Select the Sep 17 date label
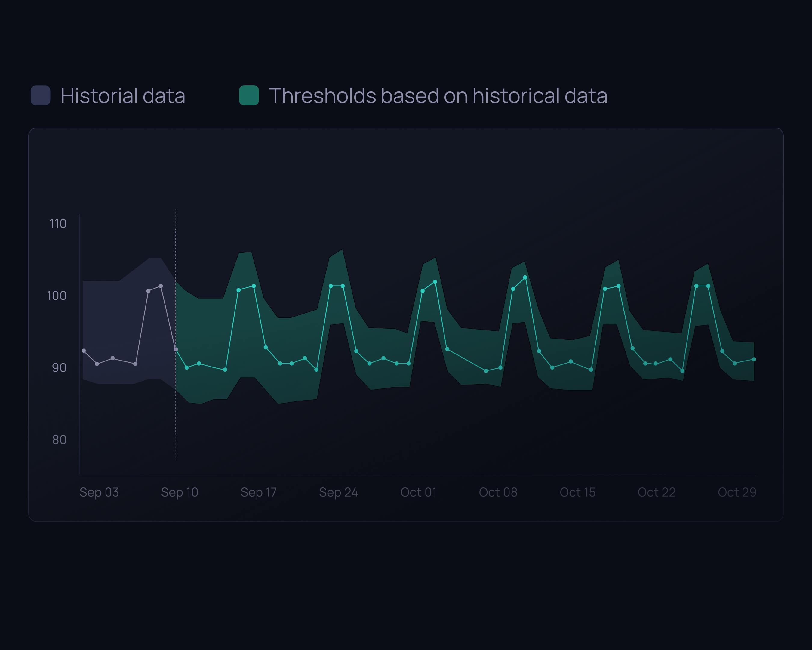 point(259,492)
